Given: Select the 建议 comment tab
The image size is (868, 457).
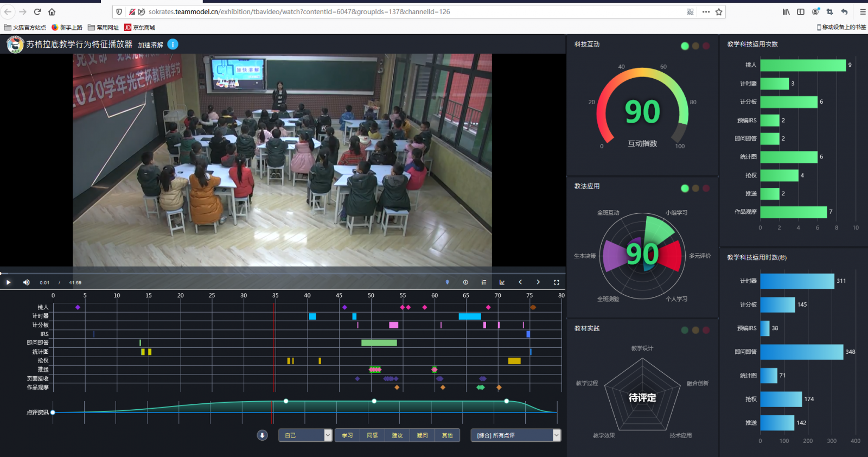Looking at the screenshot, I should coord(397,435).
